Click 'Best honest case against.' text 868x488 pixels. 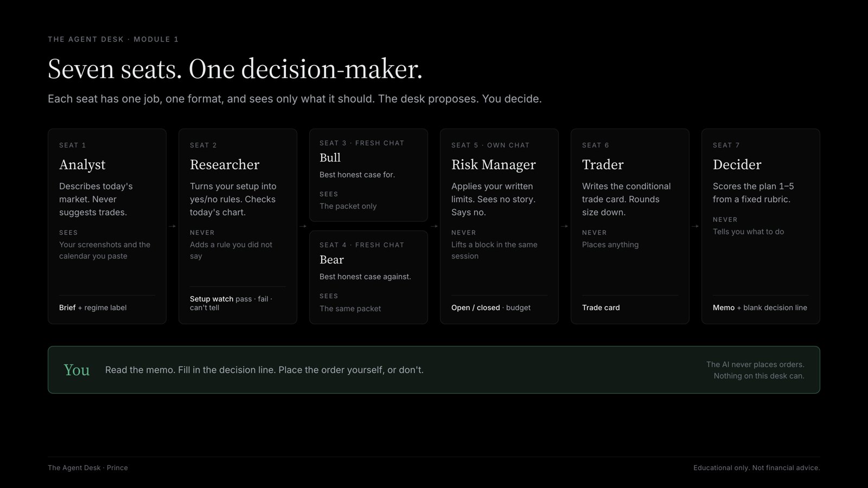pos(365,277)
